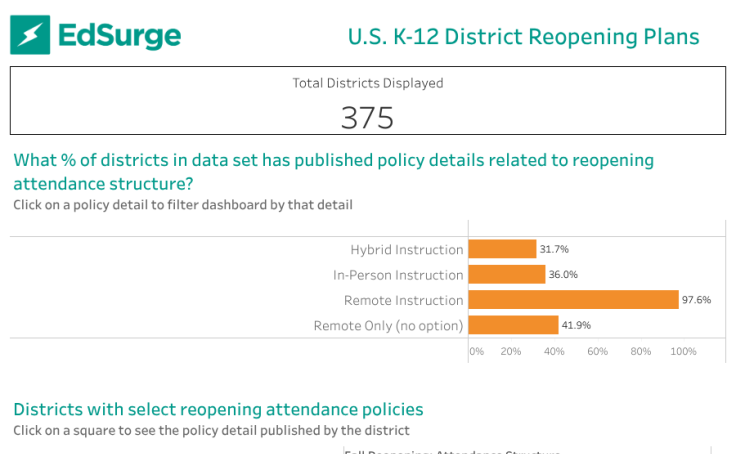Click the 97.6% value label
Viewport: 736px width, 454px height.
click(x=696, y=300)
